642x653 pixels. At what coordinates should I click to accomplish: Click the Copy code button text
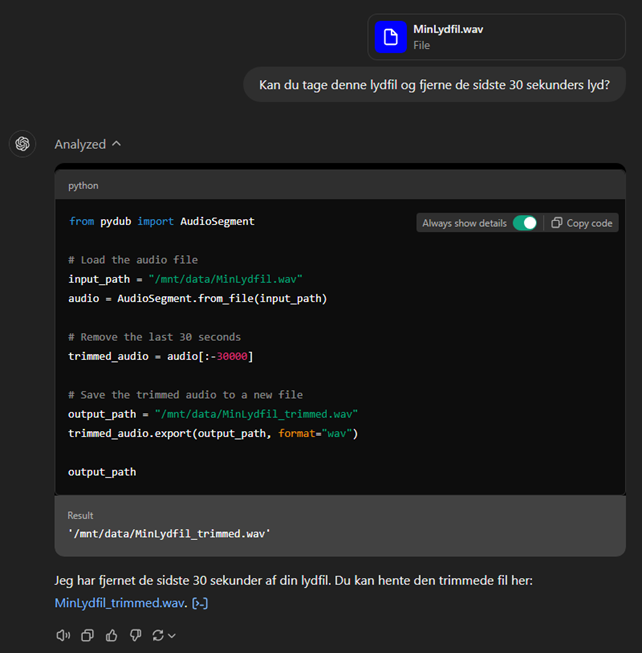(589, 223)
